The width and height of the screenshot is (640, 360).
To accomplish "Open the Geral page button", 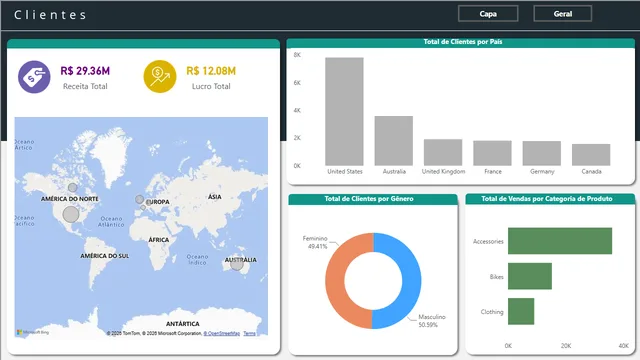I will coord(562,14).
